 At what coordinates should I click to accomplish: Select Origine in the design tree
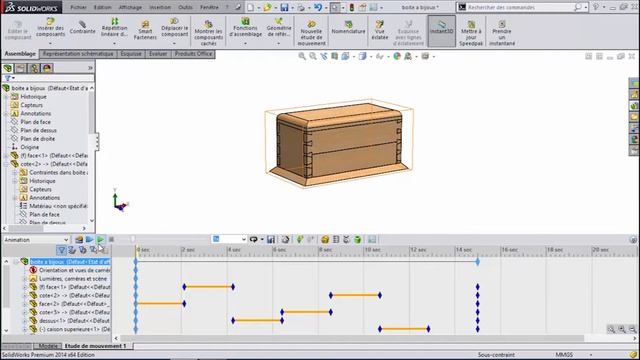[x=29, y=147]
